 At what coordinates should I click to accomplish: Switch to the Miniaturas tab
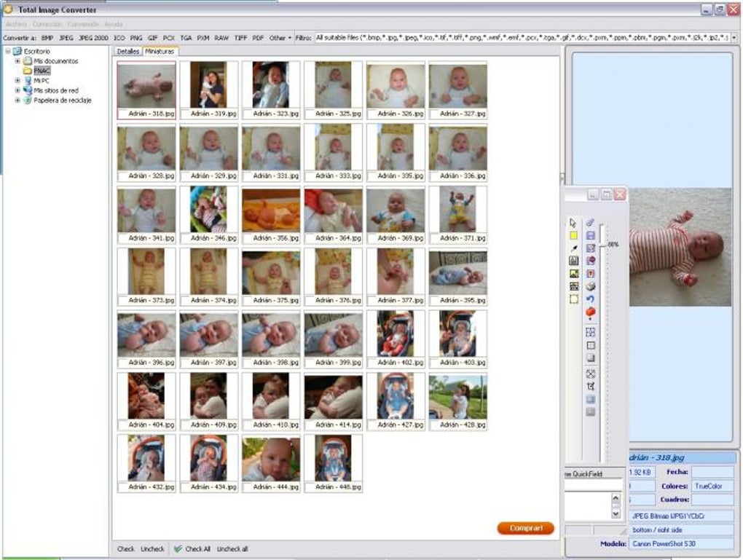point(160,51)
